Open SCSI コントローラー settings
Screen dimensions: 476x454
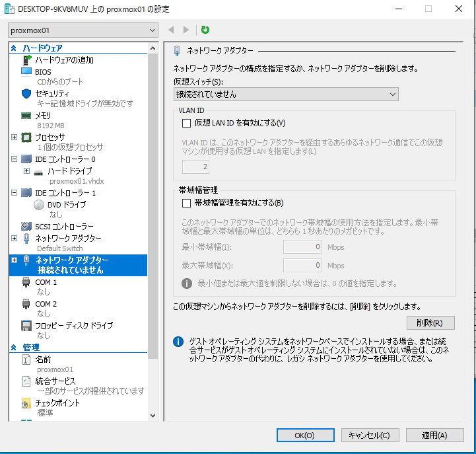(x=63, y=227)
